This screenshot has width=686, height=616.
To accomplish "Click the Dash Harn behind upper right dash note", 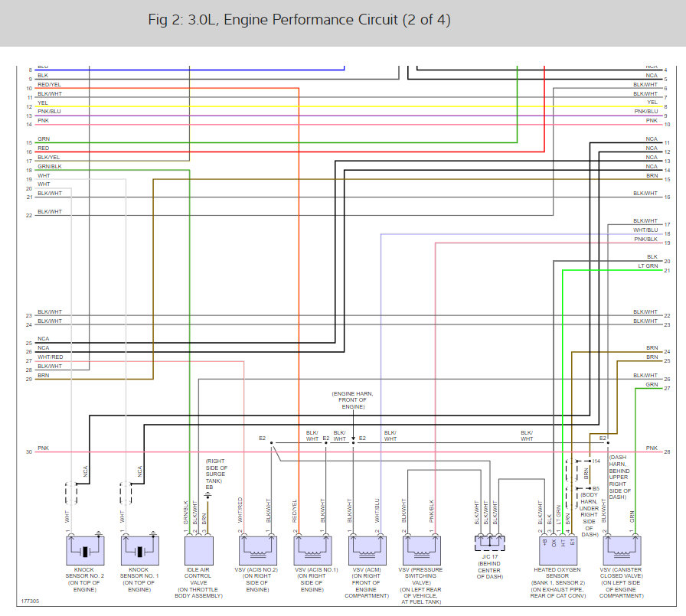I will point(619,477).
